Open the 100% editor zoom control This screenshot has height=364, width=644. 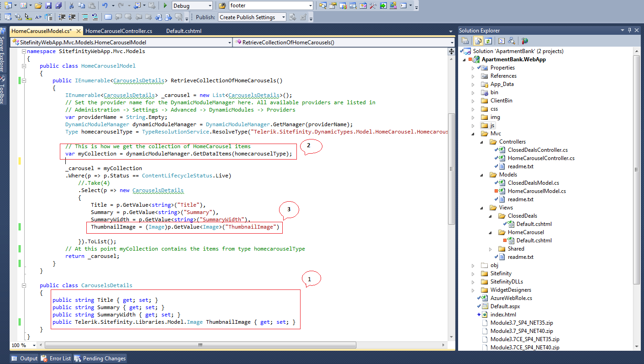(x=23, y=345)
